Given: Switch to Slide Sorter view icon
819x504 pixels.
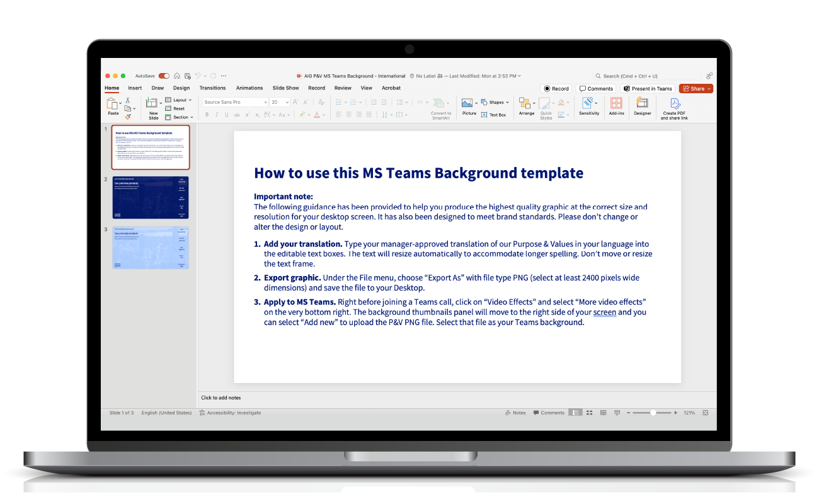Looking at the screenshot, I should (590, 413).
